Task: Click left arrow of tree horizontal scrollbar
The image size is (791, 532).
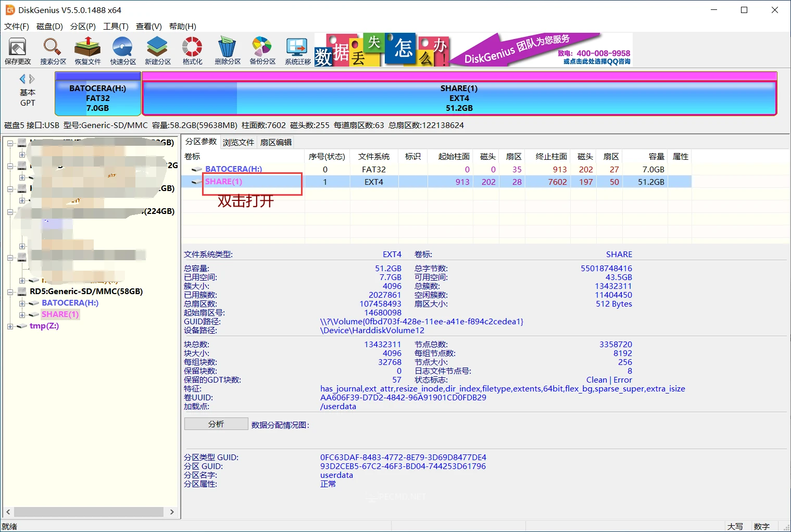Action: point(8,512)
